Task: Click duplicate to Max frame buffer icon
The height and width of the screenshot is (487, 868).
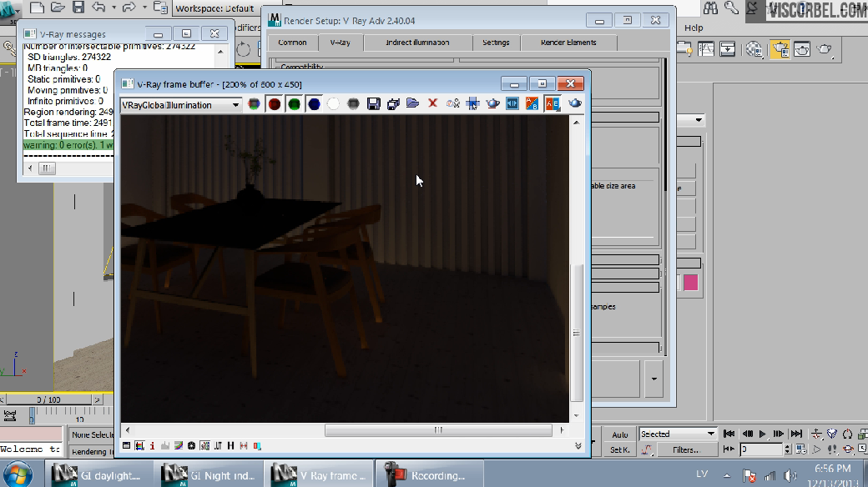Action: [x=453, y=103]
